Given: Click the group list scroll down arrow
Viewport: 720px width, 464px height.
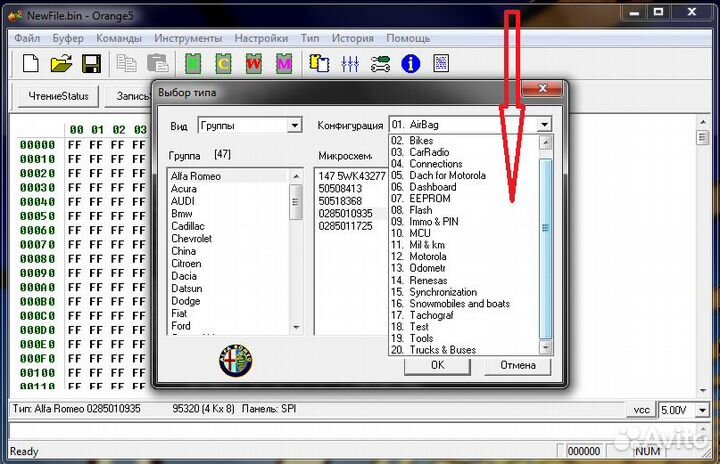Looking at the screenshot, I should (296, 327).
